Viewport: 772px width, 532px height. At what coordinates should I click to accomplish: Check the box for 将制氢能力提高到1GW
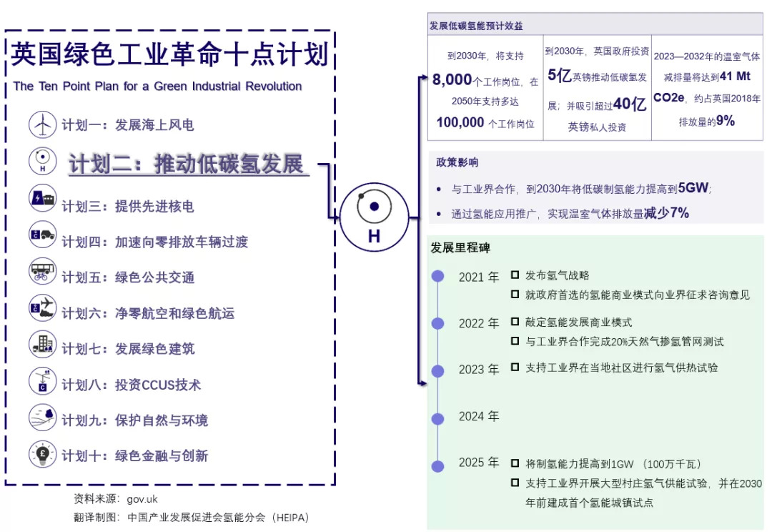tap(515, 463)
